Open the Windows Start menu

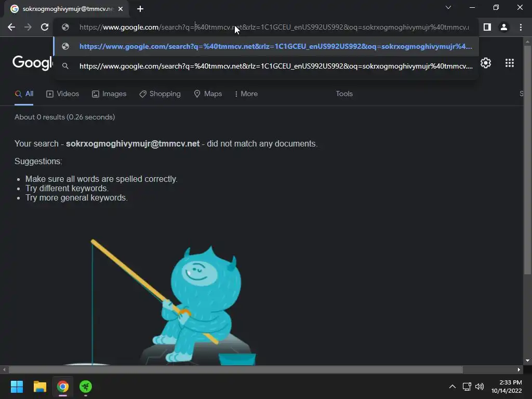(x=17, y=387)
